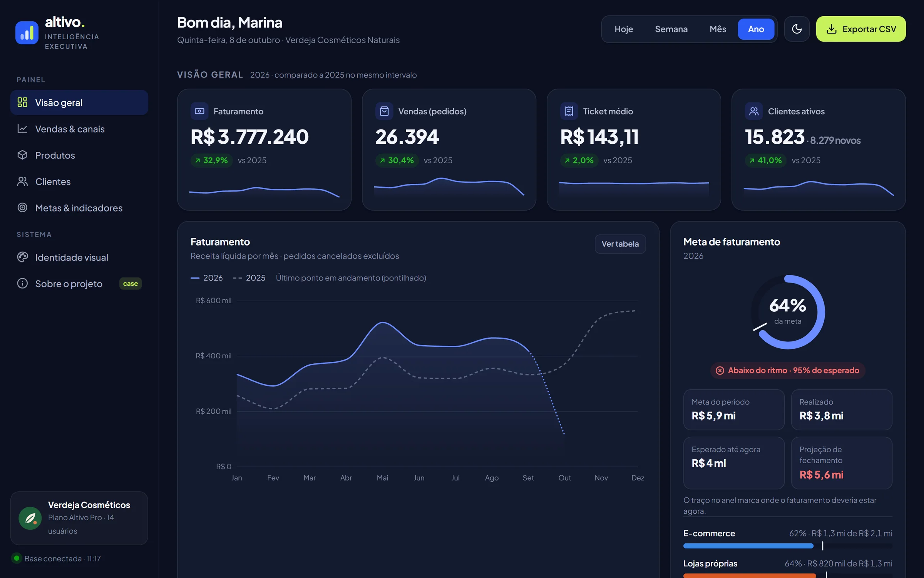Click the 41,0% growth badge

pos(765,160)
